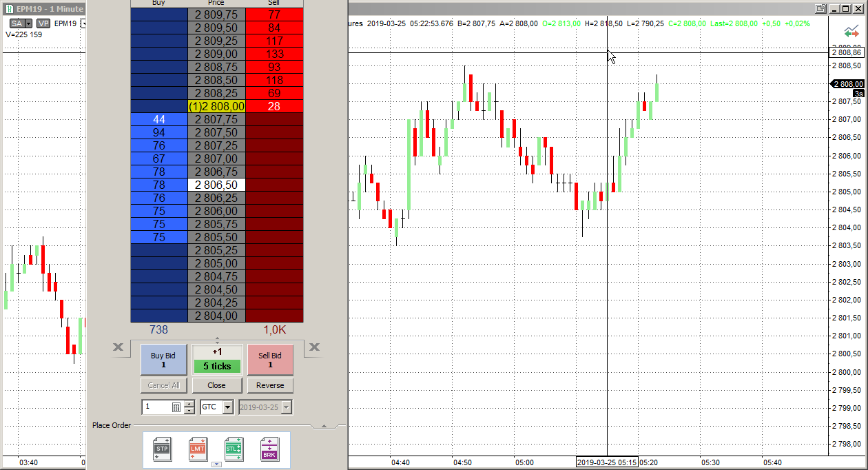Open the 2019-03-25 date dropdown

tap(287, 407)
